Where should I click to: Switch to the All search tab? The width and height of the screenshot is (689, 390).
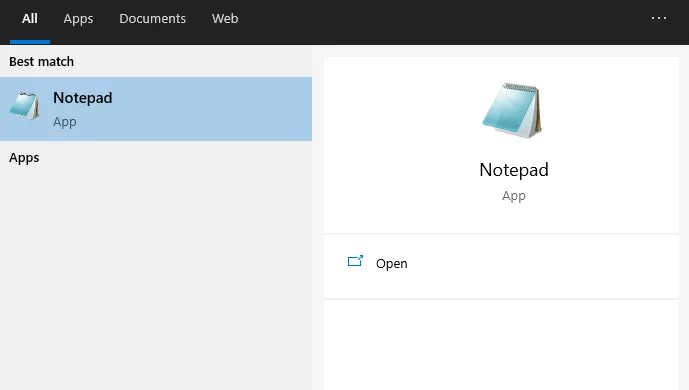29,18
